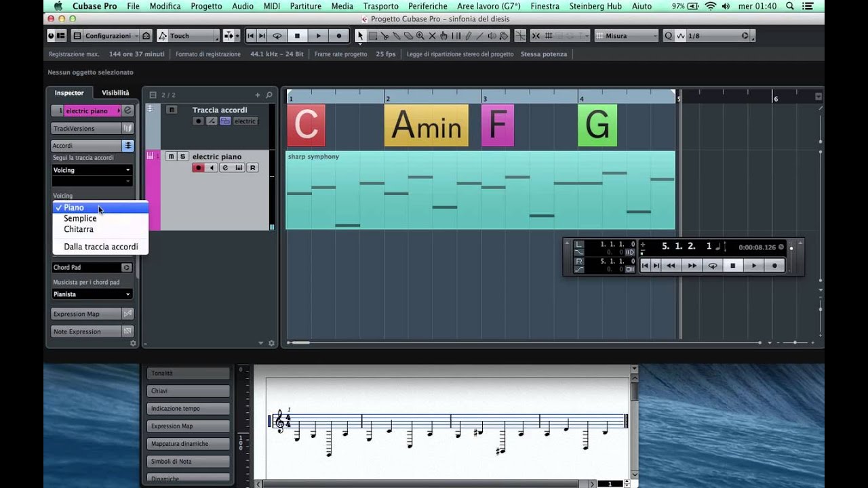Screen dimensions: 868x488
Task: Select the Draw pencil tool
Action: 468,35
